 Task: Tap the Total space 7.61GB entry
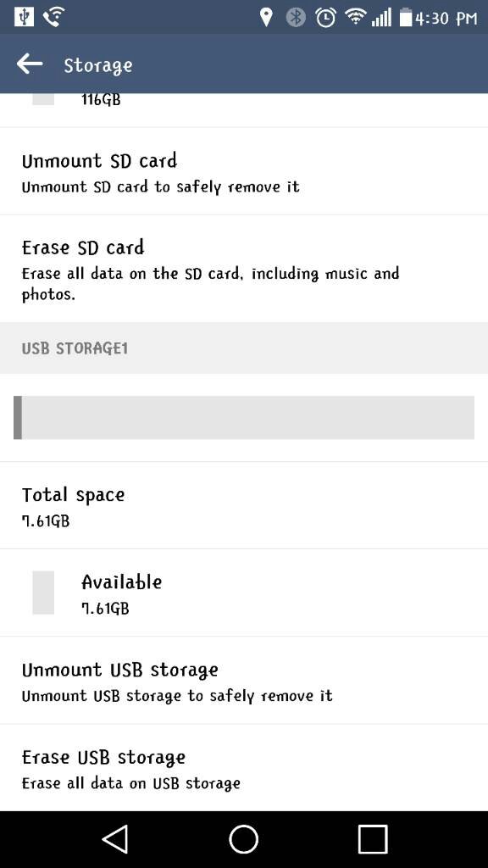pyautogui.click(x=244, y=505)
